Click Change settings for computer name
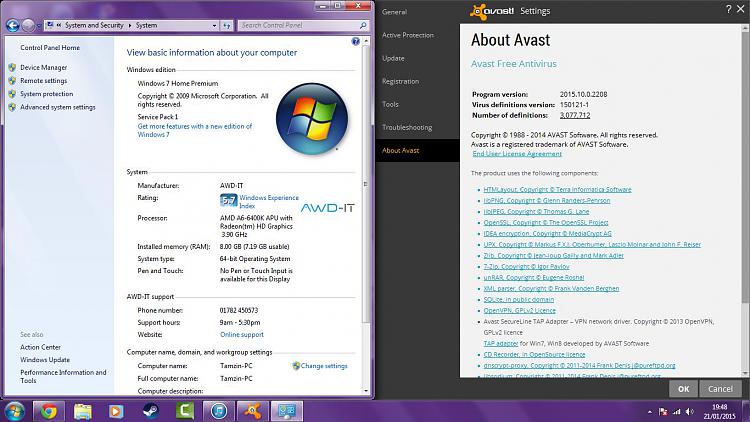750x422 pixels. 324,366
